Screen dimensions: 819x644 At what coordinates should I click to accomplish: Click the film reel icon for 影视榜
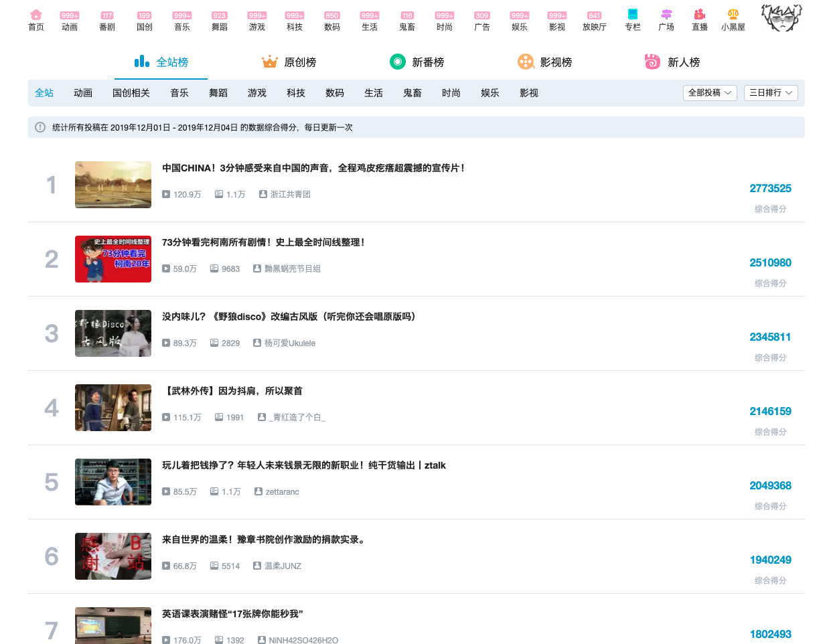click(526, 62)
